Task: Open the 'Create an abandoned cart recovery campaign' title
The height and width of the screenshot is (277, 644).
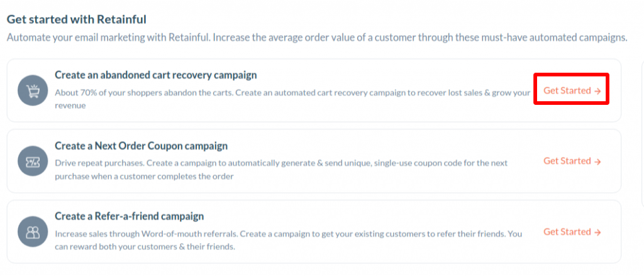Action: point(156,75)
